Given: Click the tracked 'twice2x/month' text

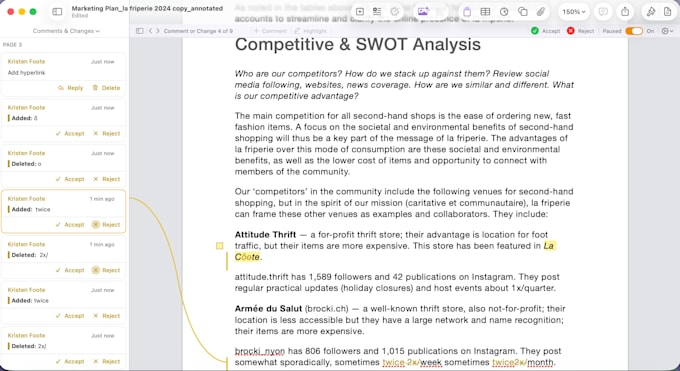Looking at the screenshot, I should point(523,362).
